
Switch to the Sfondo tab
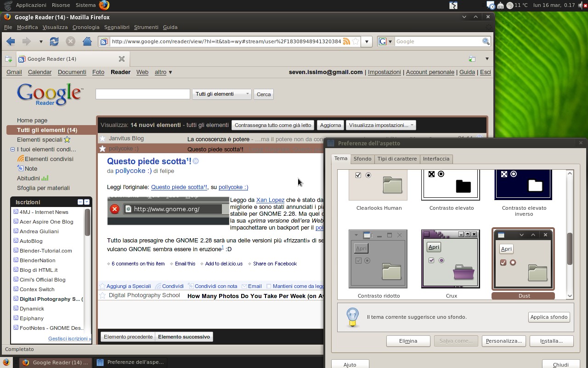coord(362,159)
